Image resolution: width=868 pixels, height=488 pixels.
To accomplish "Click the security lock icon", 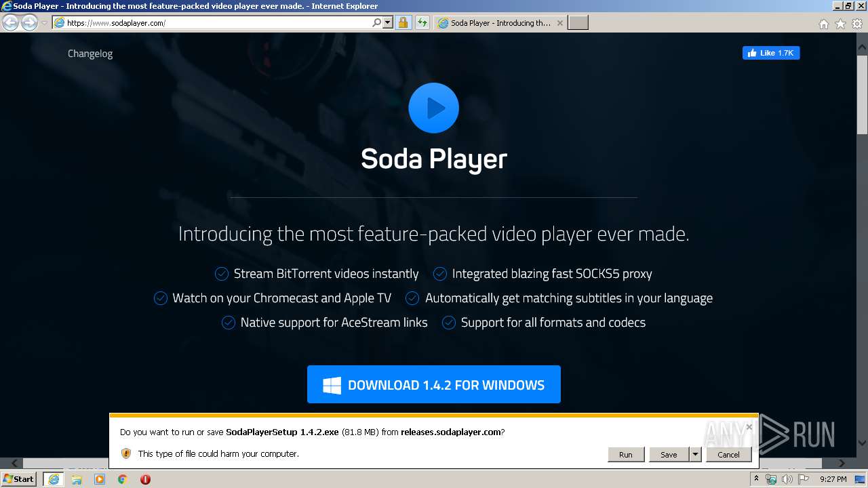I will [x=403, y=22].
